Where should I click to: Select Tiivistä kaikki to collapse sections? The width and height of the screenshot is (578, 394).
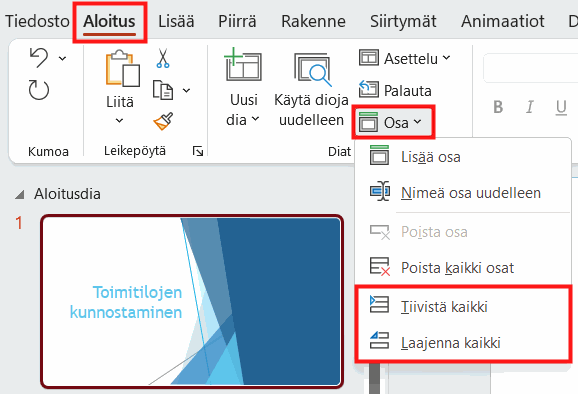click(x=463, y=306)
